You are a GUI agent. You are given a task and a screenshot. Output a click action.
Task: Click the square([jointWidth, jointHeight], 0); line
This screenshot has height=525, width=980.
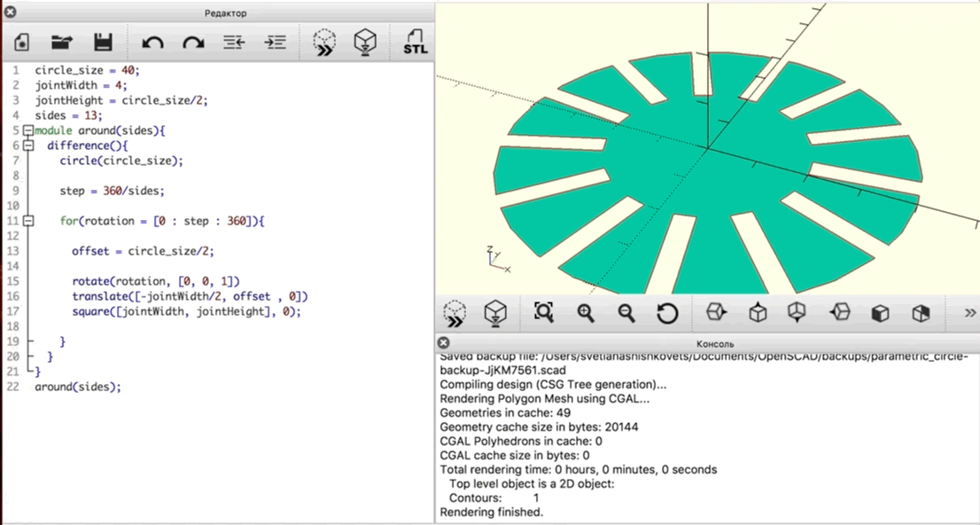(x=186, y=311)
